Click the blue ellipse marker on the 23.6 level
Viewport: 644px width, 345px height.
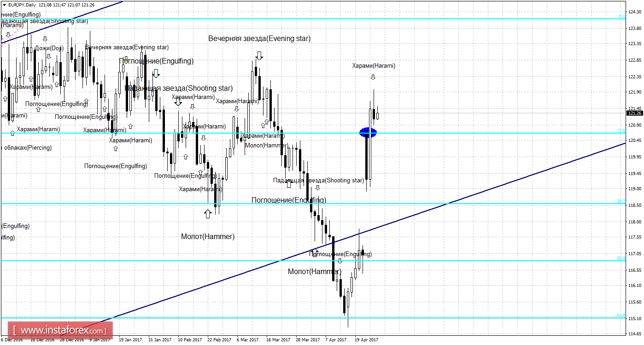click(368, 133)
